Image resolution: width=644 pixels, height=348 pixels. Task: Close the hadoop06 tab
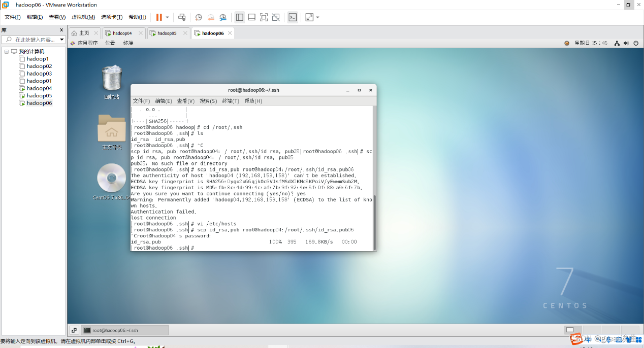(230, 33)
